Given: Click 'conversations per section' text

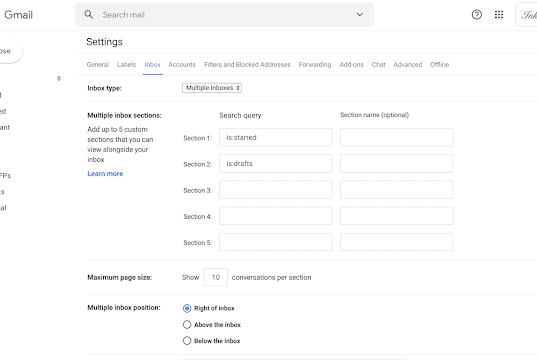Looking at the screenshot, I should pos(272,277).
